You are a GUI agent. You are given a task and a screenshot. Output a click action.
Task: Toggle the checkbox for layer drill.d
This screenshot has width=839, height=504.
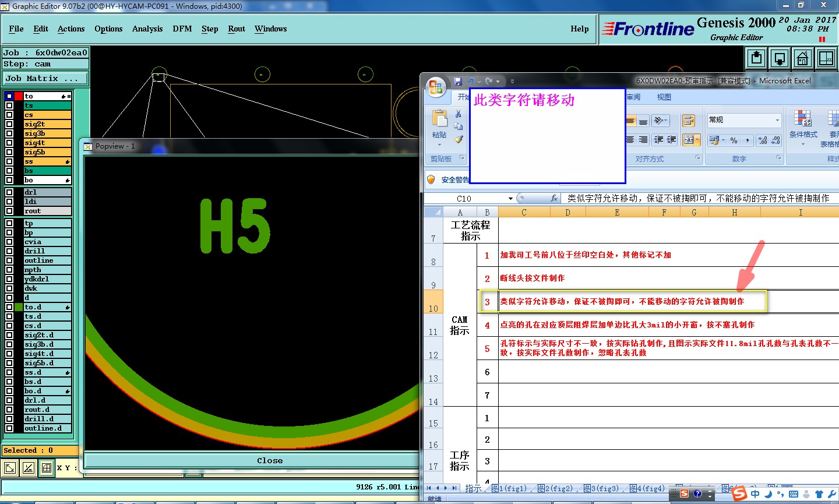9,419
